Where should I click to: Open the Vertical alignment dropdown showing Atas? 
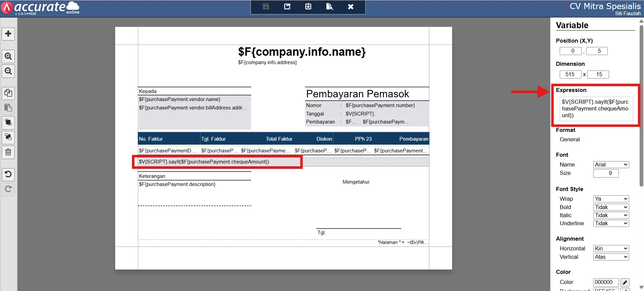pyautogui.click(x=611, y=257)
